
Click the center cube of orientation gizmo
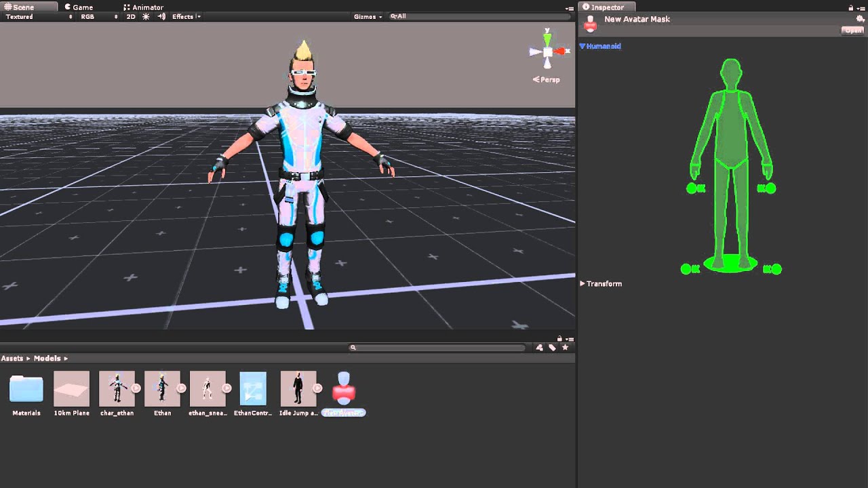pyautogui.click(x=547, y=52)
